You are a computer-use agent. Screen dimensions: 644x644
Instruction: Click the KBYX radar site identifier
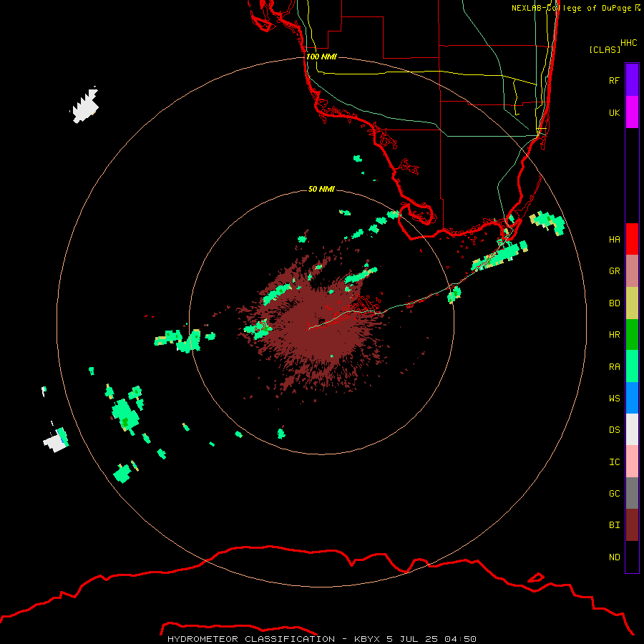pyautogui.click(x=368, y=639)
